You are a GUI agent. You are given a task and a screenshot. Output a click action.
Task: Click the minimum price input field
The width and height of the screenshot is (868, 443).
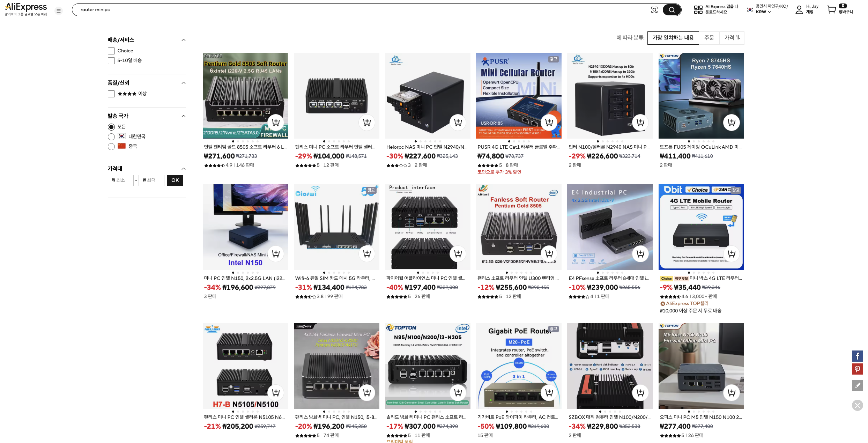(x=121, y=180)
